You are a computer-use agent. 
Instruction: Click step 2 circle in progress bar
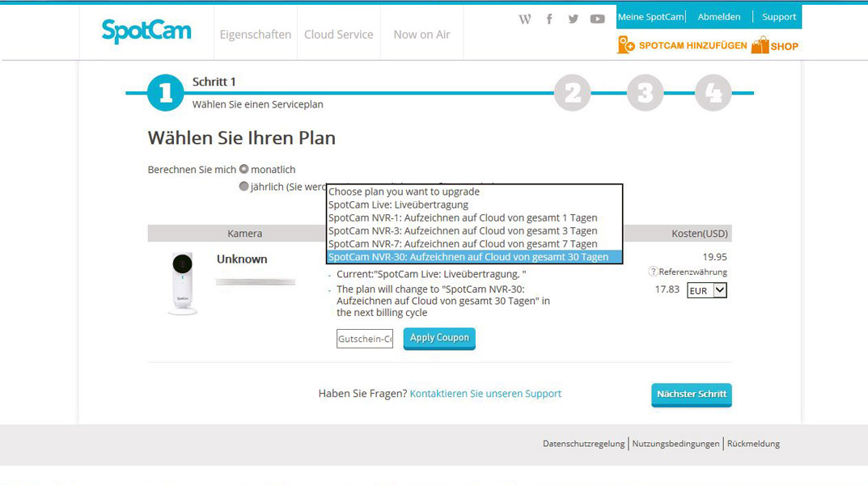573,93
